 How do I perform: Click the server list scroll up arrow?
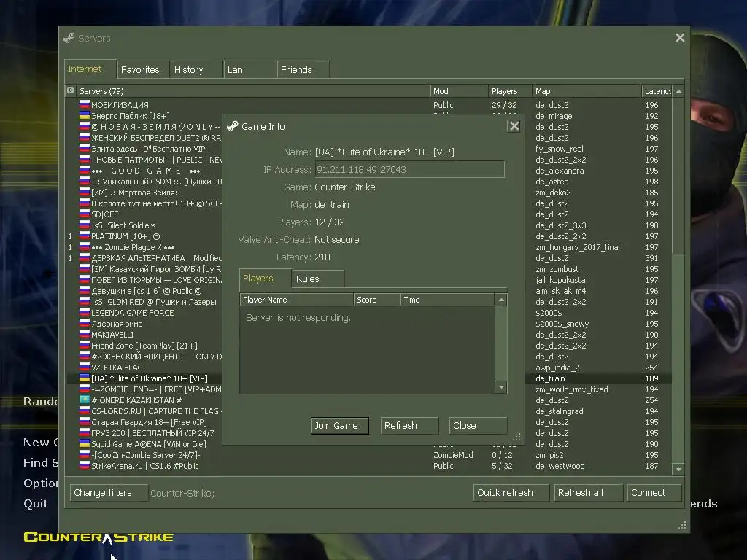[x=679, y=91]
